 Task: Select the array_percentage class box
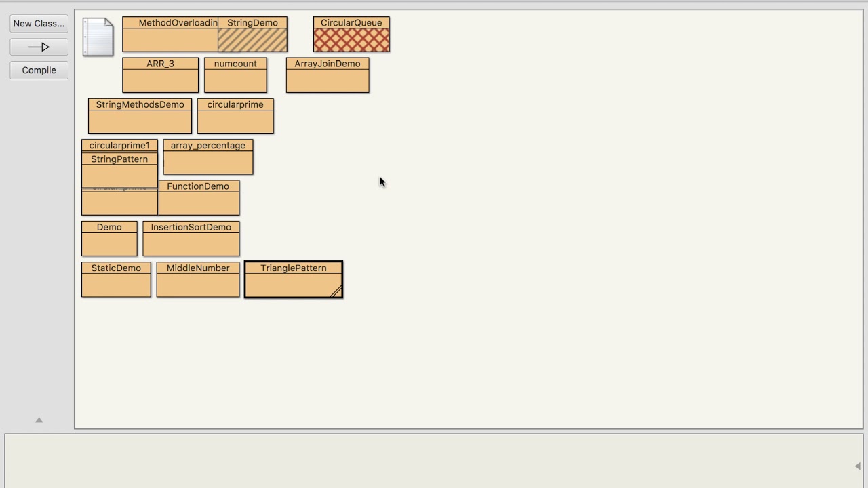(x=208, y=157)
